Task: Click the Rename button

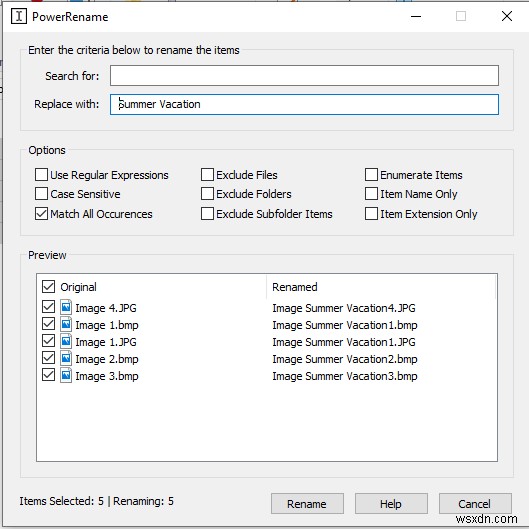Action: click(x=307, y=504)
